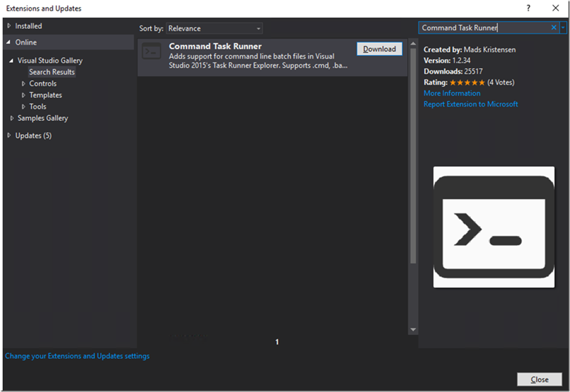Collapse the Online category arrow
The image size is (570, 392).
coord(8,42)
